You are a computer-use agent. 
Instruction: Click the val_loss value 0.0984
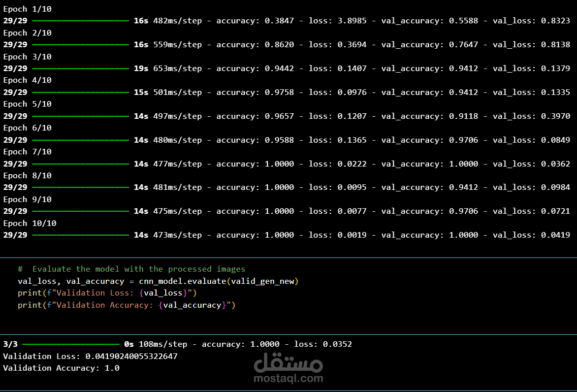point(556,187)
